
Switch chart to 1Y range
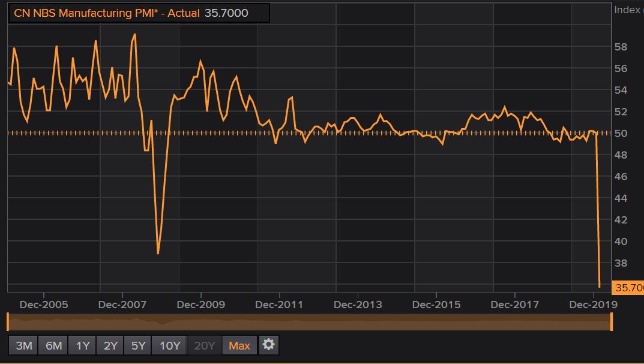tap(83, 345)
